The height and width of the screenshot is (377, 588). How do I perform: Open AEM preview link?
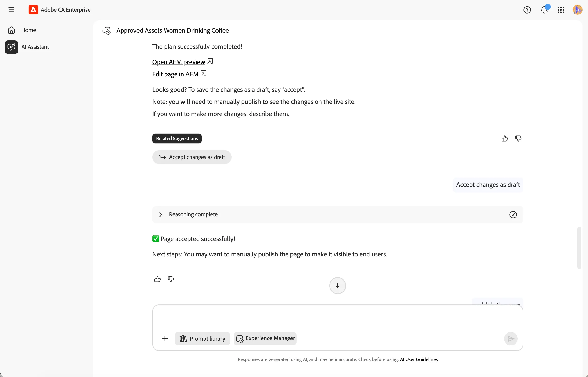(179, 62)
